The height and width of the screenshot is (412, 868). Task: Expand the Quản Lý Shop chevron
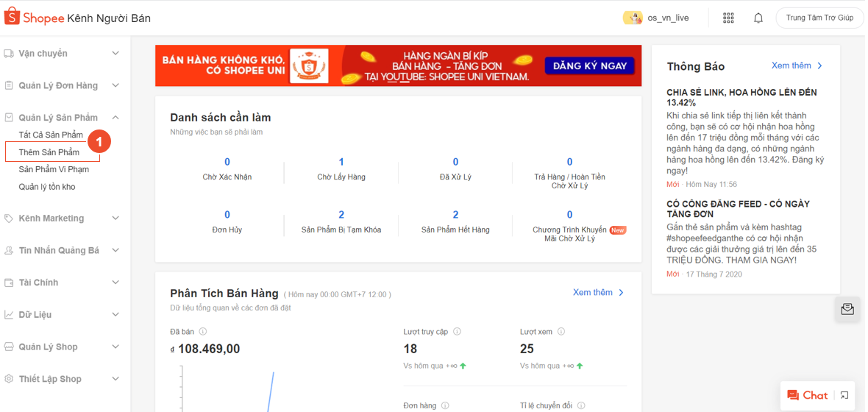pos(115,347)
